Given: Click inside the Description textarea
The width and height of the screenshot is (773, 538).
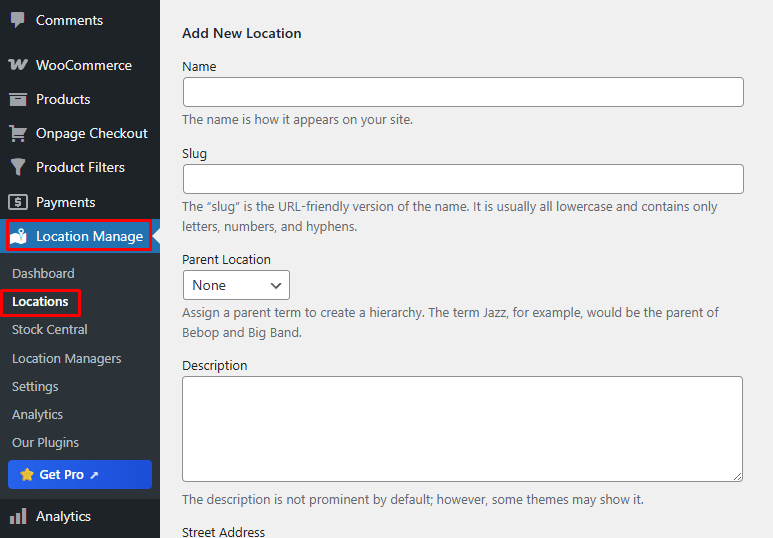Looking at the screenshot, I should pyautogui.click(x=462, y=429).
